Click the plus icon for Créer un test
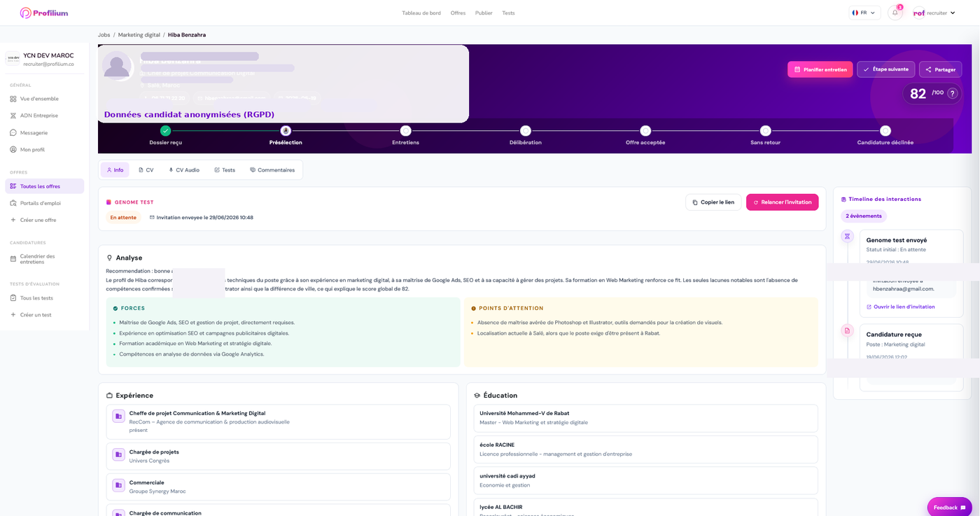The width and height of the screenshot is (980, 516). [13, 314]
